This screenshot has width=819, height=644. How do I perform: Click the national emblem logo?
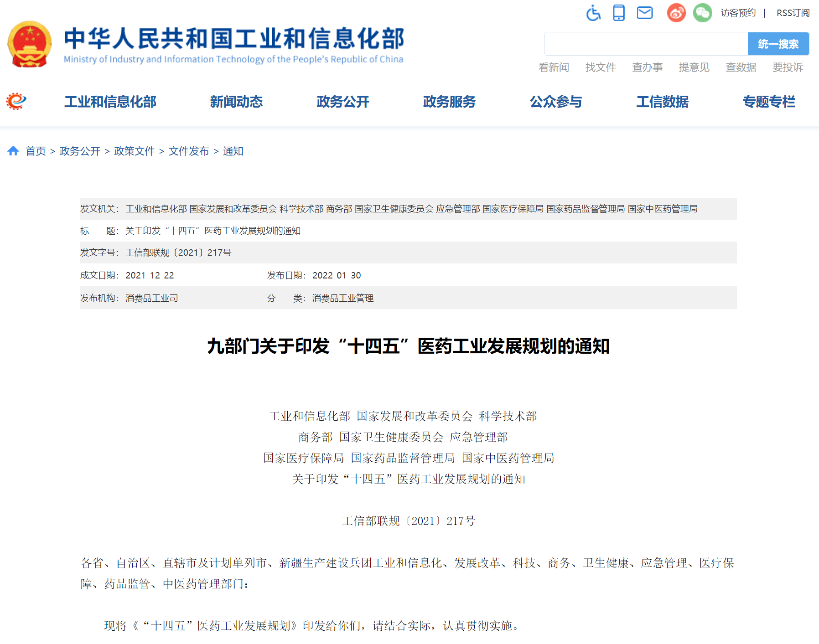30,44
